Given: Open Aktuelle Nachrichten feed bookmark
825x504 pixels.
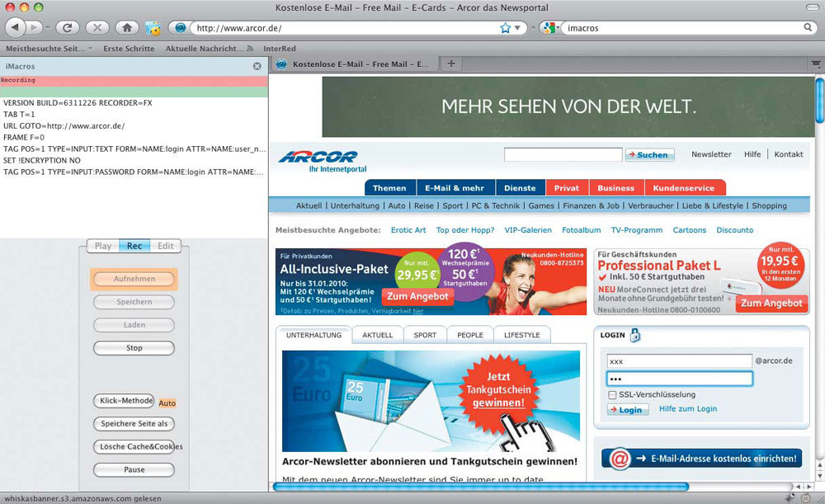Looking at the screenshot, I should [209, 49].
